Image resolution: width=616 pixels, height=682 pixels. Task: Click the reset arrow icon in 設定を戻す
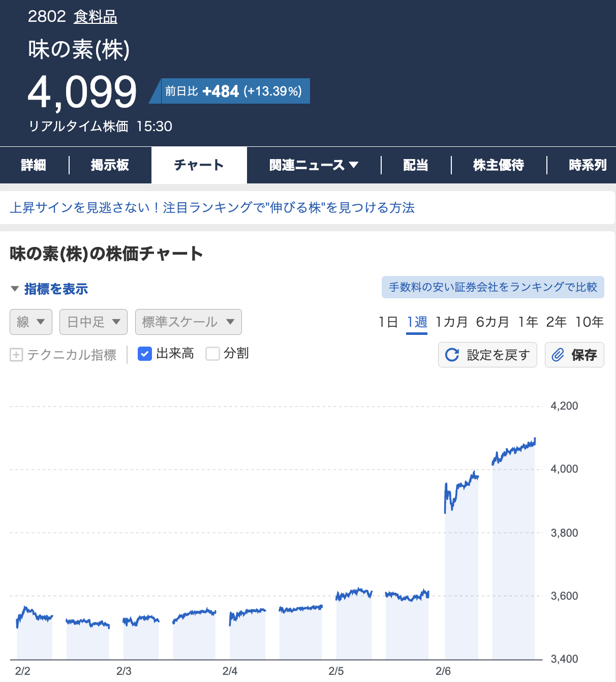[x=452, y=355]
